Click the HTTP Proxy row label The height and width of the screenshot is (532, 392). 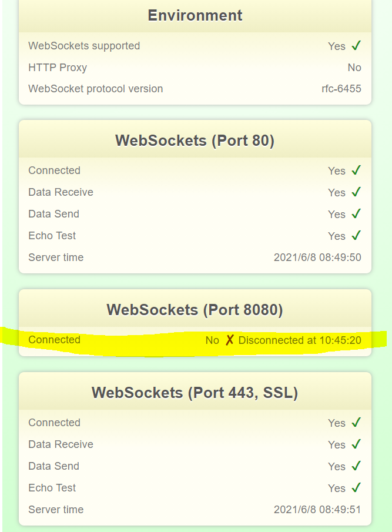pyautogui.click(x=58, y=68)
